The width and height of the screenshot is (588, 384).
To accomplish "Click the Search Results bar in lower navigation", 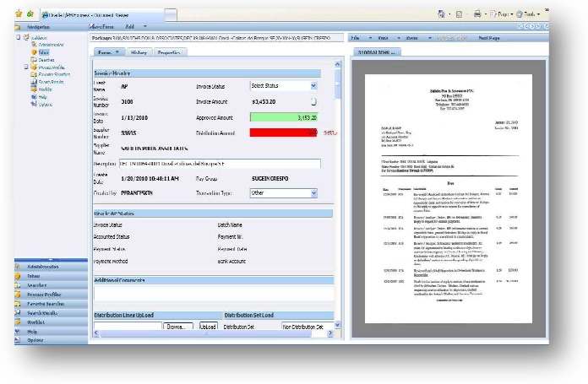I will [x=51, y=313].
